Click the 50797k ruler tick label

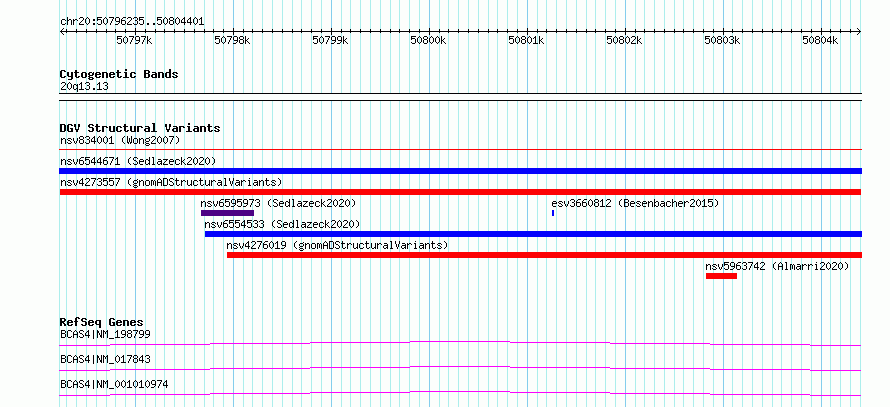click(x=135, y=40)
